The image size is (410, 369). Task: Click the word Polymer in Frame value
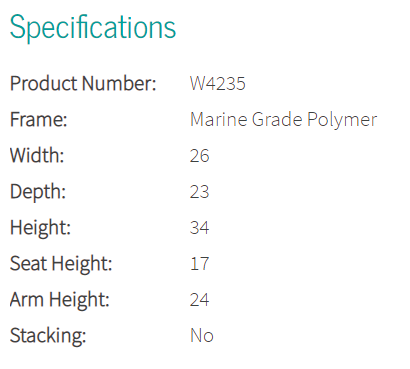(x=342, y=121)
